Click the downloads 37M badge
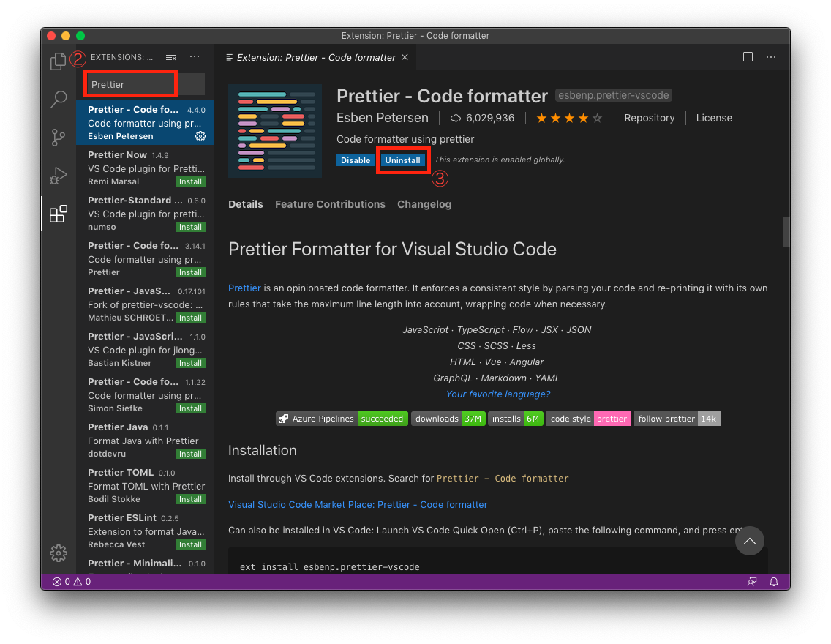Image resolution: width=831 pixels, height=644 pixels. [x=448, y=419]
